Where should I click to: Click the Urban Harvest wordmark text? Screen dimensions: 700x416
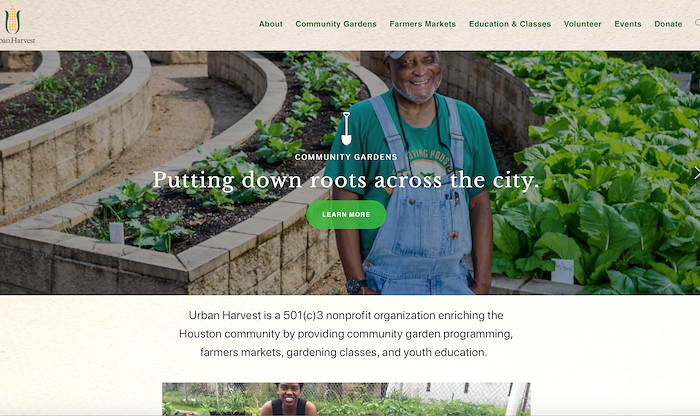point(17,40)
